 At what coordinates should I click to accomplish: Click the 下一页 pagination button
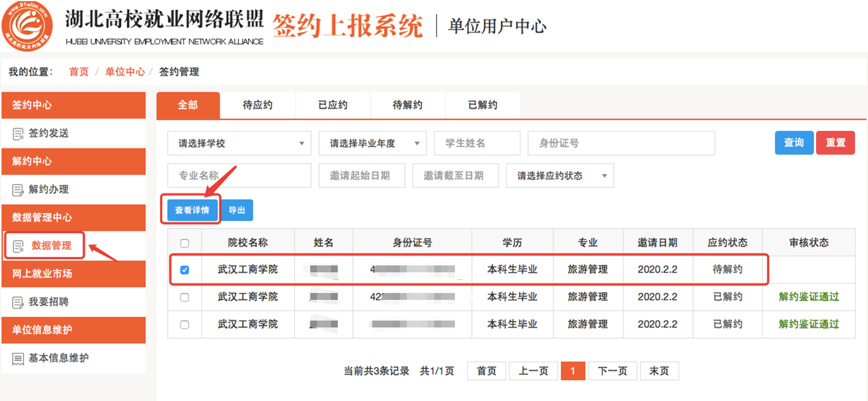pyautogui.click(x=612, y=371)
